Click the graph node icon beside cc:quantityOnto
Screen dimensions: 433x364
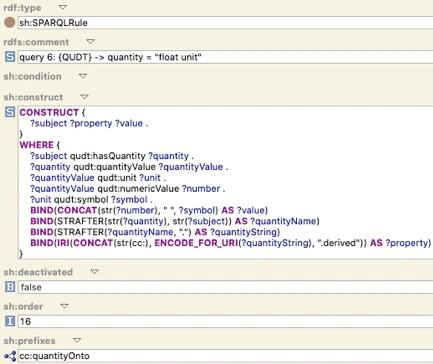[x=10, y=356]
